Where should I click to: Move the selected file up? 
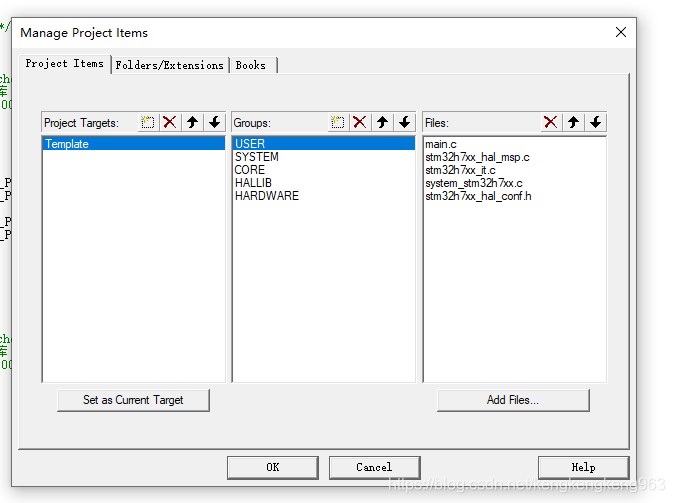point(573,122)
